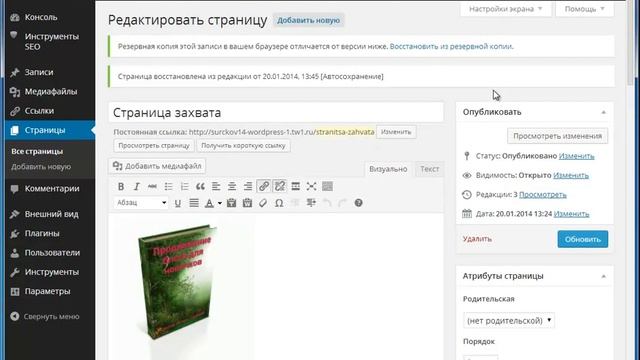
Task: Insert a bulleted list
Action: click(x=168, y=187)
